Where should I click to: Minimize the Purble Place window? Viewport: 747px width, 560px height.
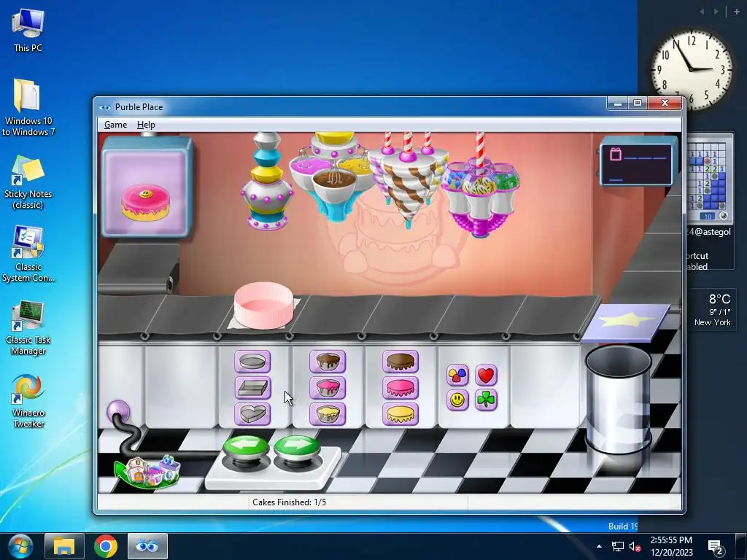click(x=618, y=104)
